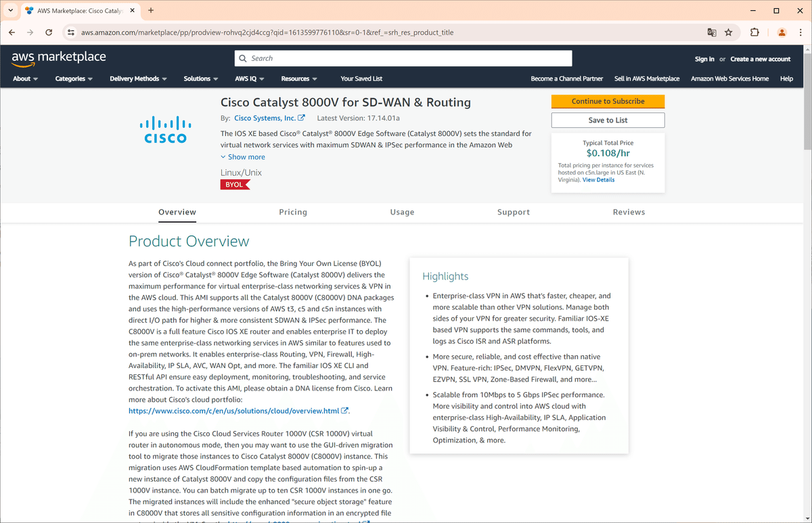Viewport: 812px width, 523px height.
Task: Expand the Delivery Methods menu
Action: coord(137,78)
